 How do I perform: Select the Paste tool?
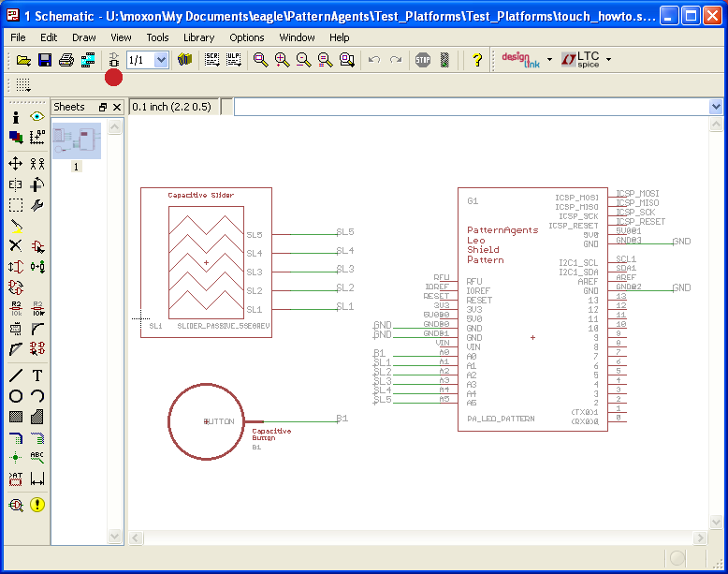(x=16, y=226)
